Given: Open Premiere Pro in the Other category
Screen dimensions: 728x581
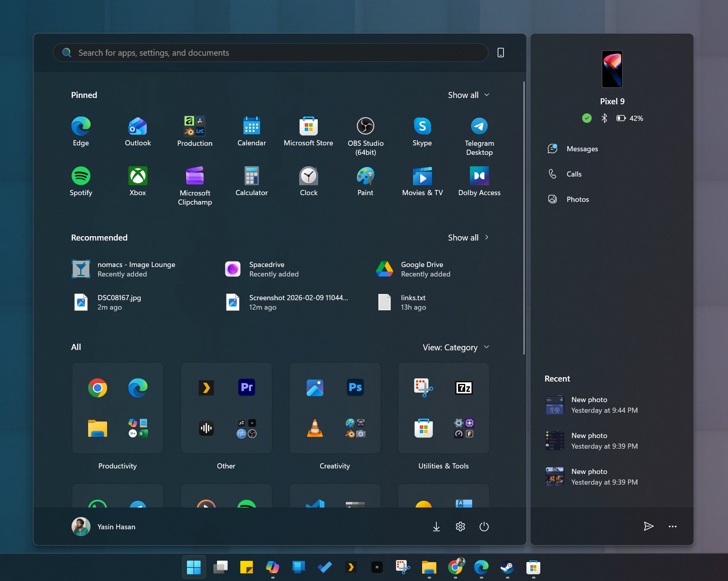Looking at the screenshot, I should [247, 387].
